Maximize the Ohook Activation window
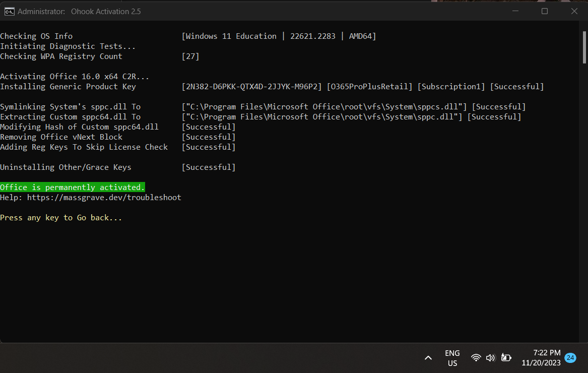This screenshot has width=588, height=373. pos(545,11)
